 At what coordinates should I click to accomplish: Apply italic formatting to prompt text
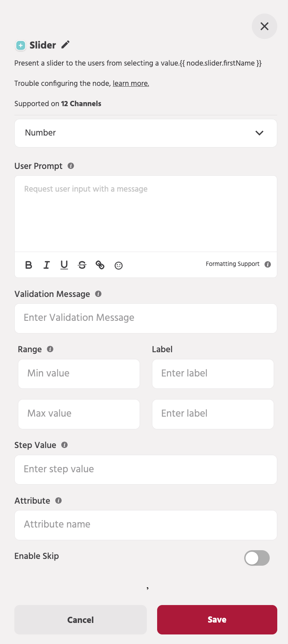47,265
